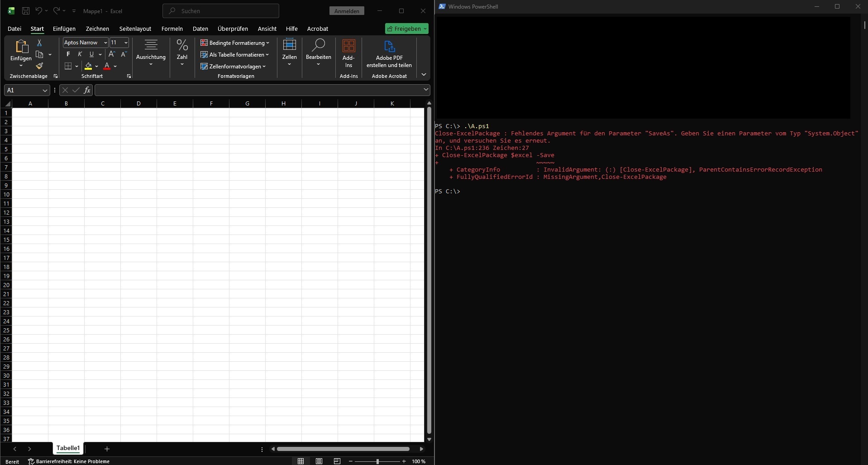Viewport: 868px width, 465px height.
Task: Click the Anmelden sign-in button
Action: click(x=347, y=11)
